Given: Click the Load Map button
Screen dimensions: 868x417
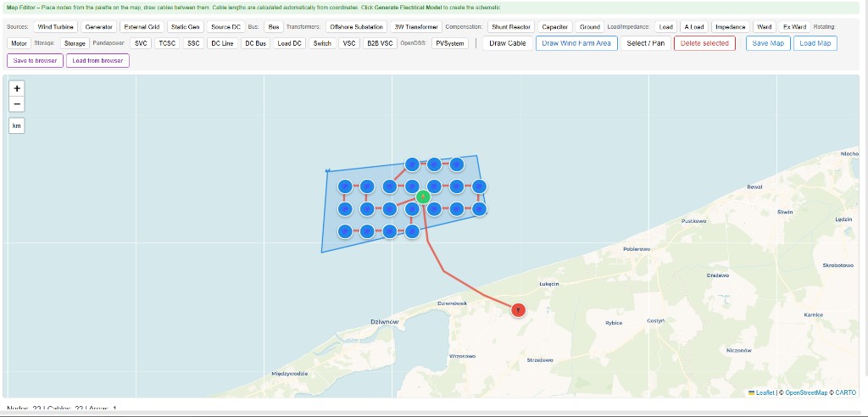Looking at the screenshot, I should click(815, 43).
